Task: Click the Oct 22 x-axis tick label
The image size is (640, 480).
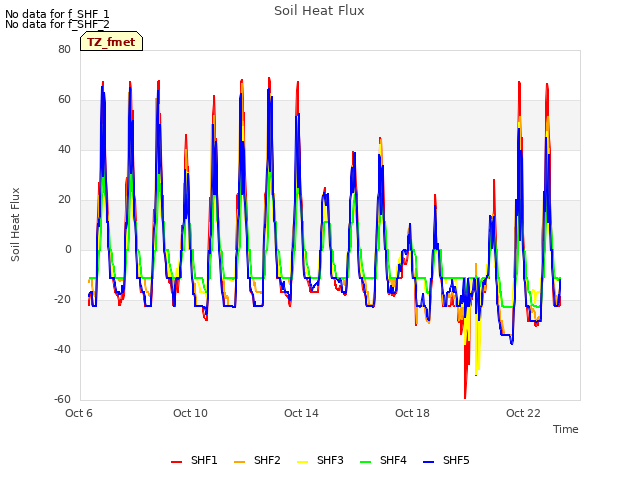Action: [x=523, y=413]
